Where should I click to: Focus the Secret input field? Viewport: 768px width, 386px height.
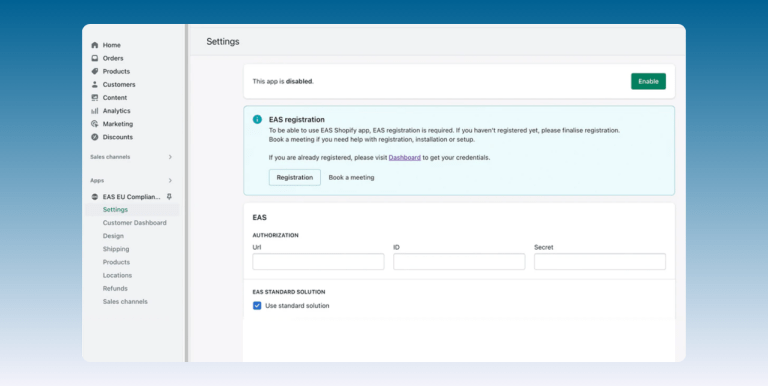600,262
